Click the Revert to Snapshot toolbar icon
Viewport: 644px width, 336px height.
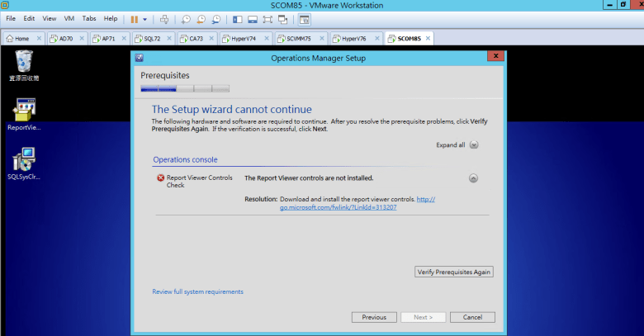(x=201, y=18)
